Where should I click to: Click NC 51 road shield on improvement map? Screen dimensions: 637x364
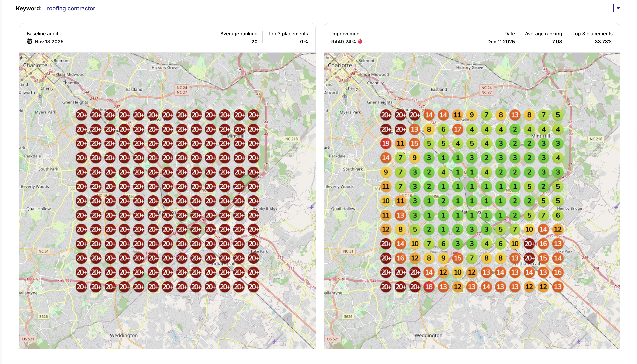pyautogui.click(x=348, y=251)
